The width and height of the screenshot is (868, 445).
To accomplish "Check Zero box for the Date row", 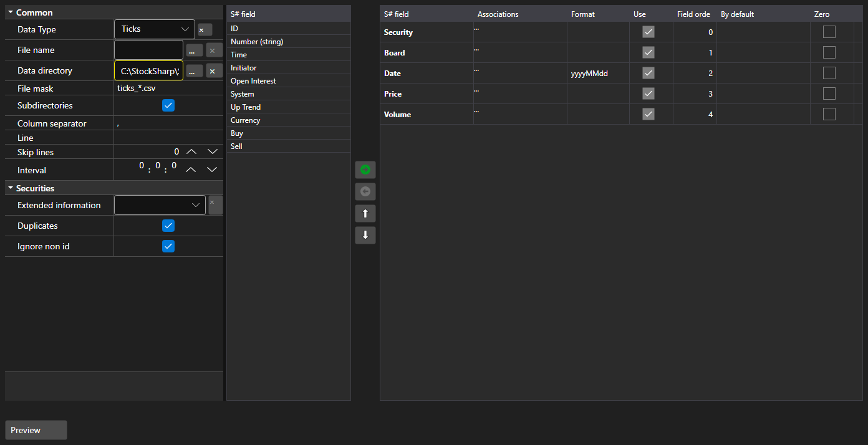I will 829,73.
